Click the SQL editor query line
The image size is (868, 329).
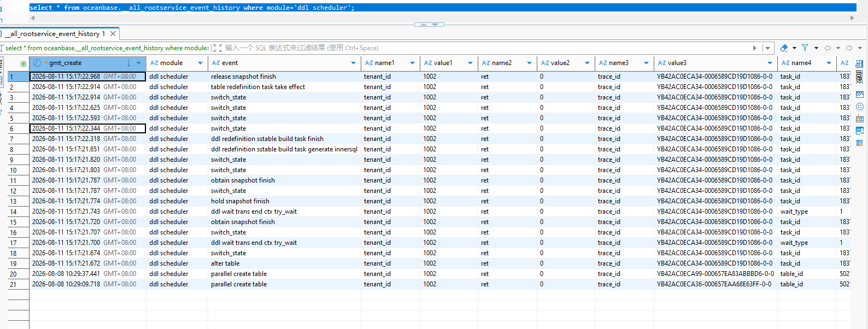443,8
